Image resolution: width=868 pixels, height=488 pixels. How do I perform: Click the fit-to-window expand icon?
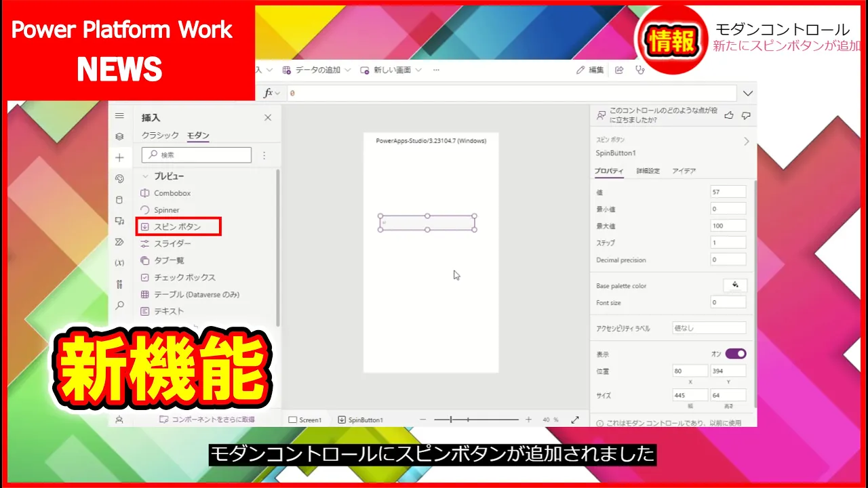coord(575,420)
